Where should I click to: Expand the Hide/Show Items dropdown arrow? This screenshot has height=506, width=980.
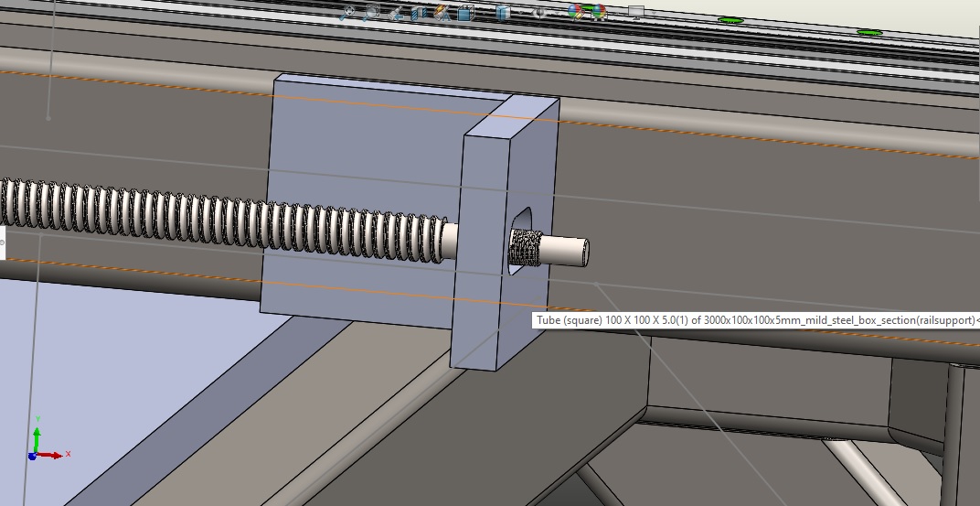[555, 13]
